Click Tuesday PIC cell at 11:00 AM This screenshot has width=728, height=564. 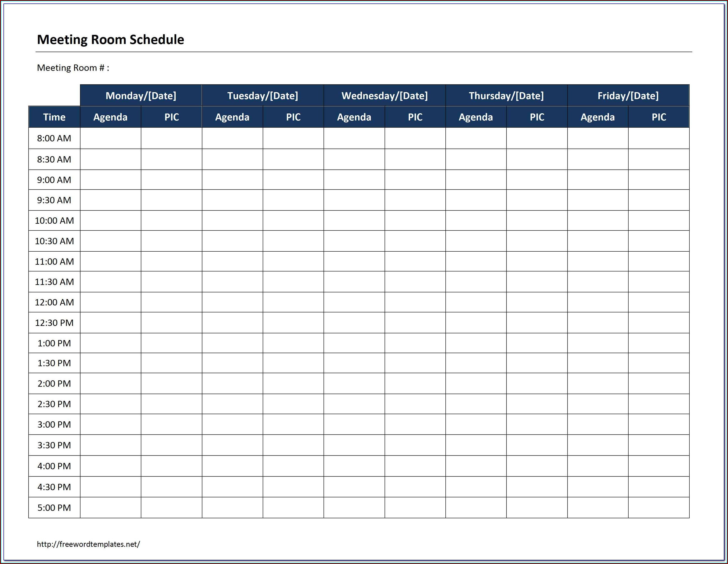[293, 261]
